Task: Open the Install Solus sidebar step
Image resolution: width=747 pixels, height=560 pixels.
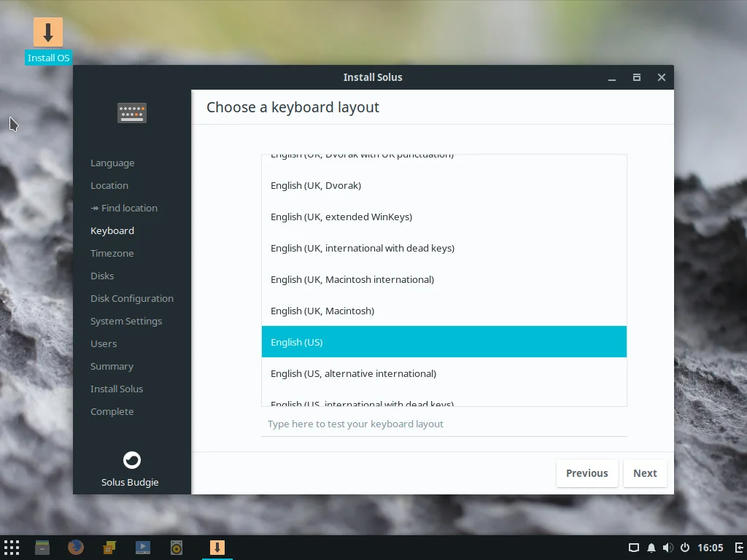Action: click(117, 389)
